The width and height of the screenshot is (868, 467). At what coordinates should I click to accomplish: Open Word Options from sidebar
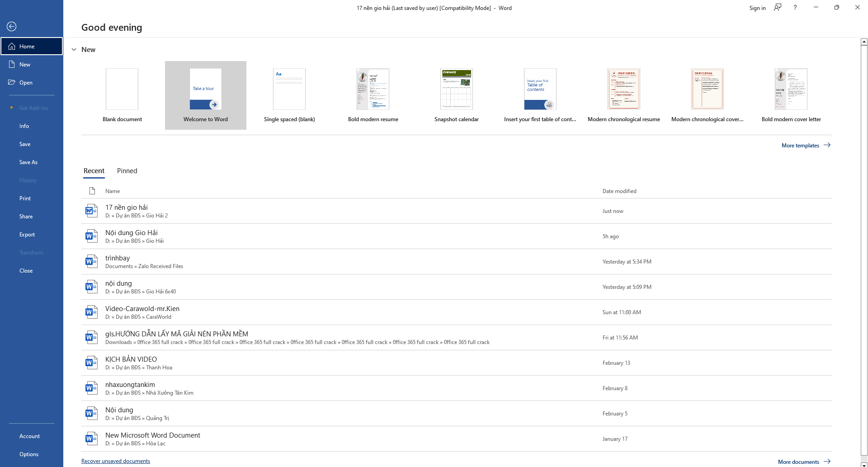click(x=28, y=454)
